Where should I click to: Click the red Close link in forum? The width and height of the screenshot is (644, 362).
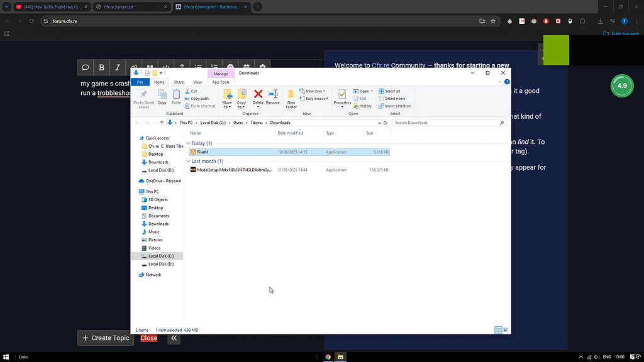click(149, 338)
